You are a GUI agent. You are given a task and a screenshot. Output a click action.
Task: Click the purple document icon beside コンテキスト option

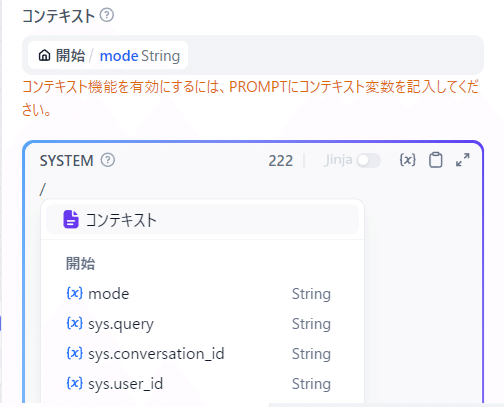pos(71,219)
